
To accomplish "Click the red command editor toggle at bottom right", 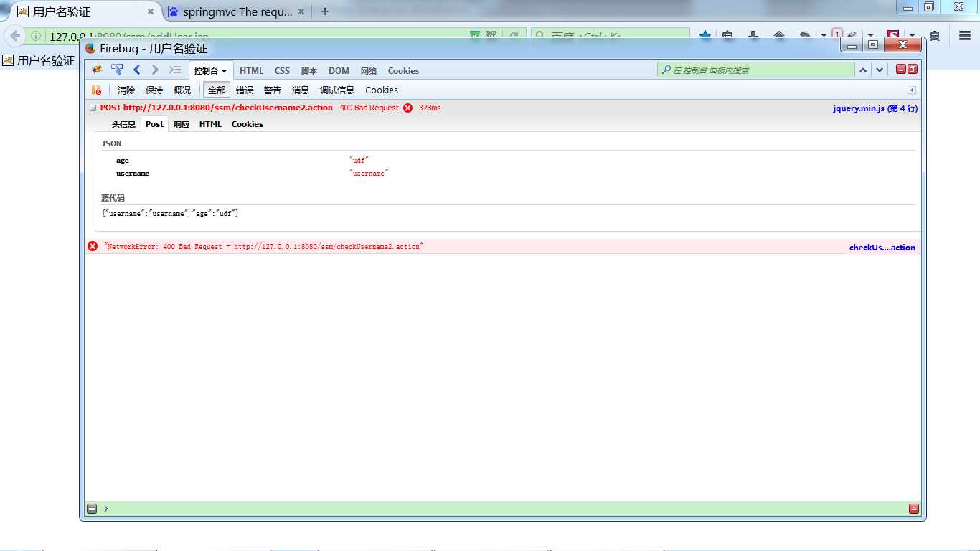I will pyautogui.click(x=914, y=509).
